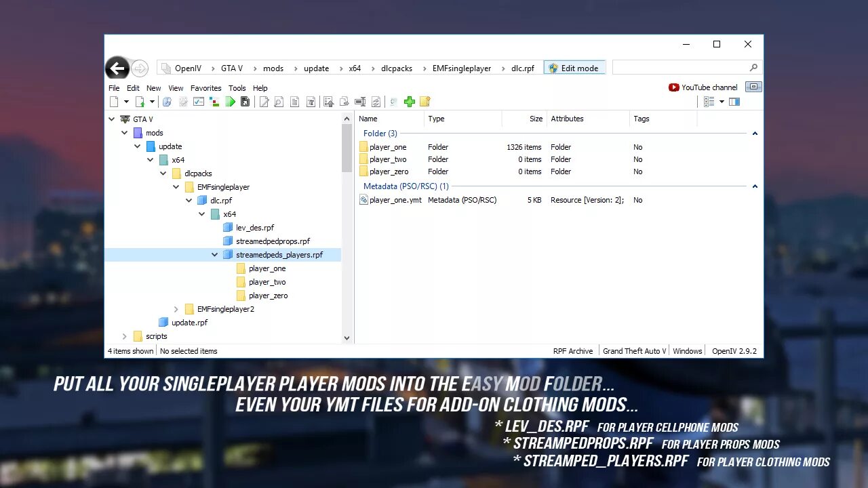Open the File menu

[x=114, y=88]
